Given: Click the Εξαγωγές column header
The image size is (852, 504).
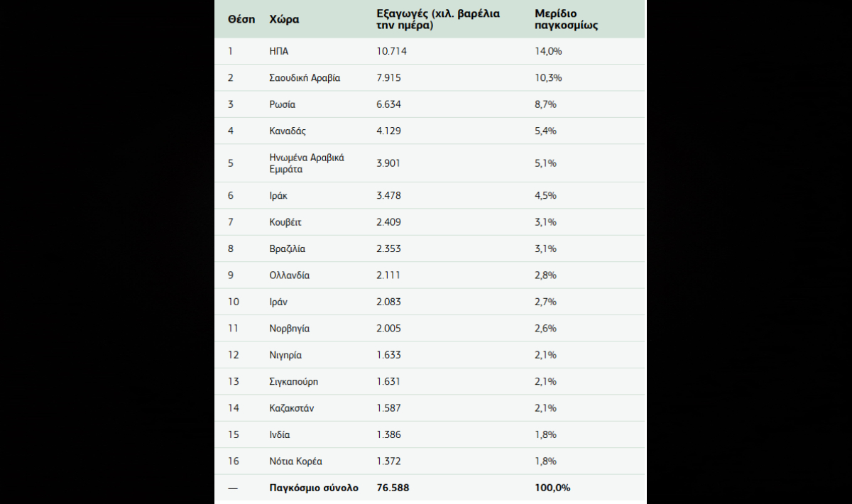Looking at the screenshot, I should [443, 19].
